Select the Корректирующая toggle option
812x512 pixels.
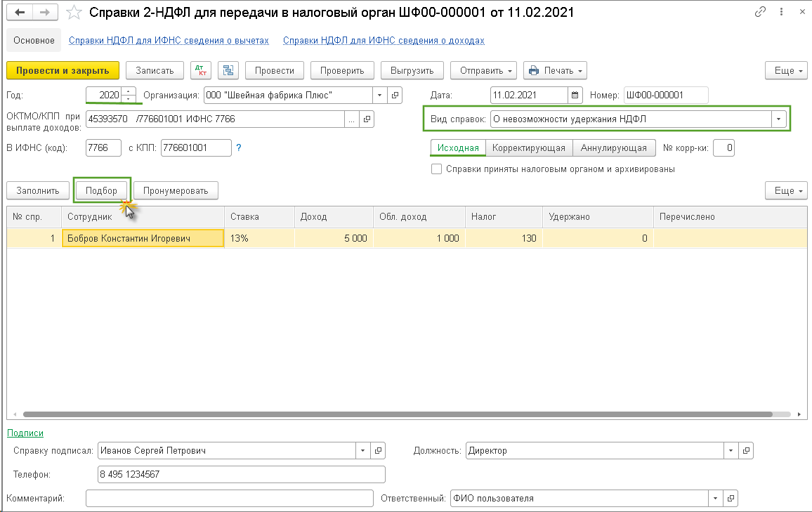(x=529, y=148)
